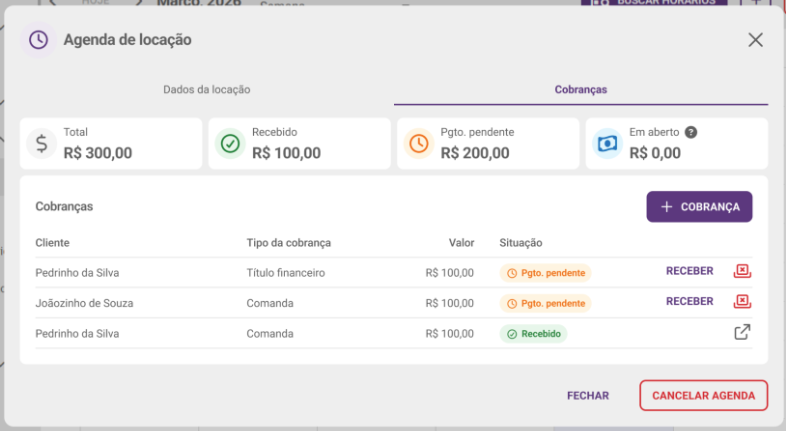786x431 pixels.
Task: Click Pgto. pendente badge on Título financeiro row
Action: tap(545, 273)
